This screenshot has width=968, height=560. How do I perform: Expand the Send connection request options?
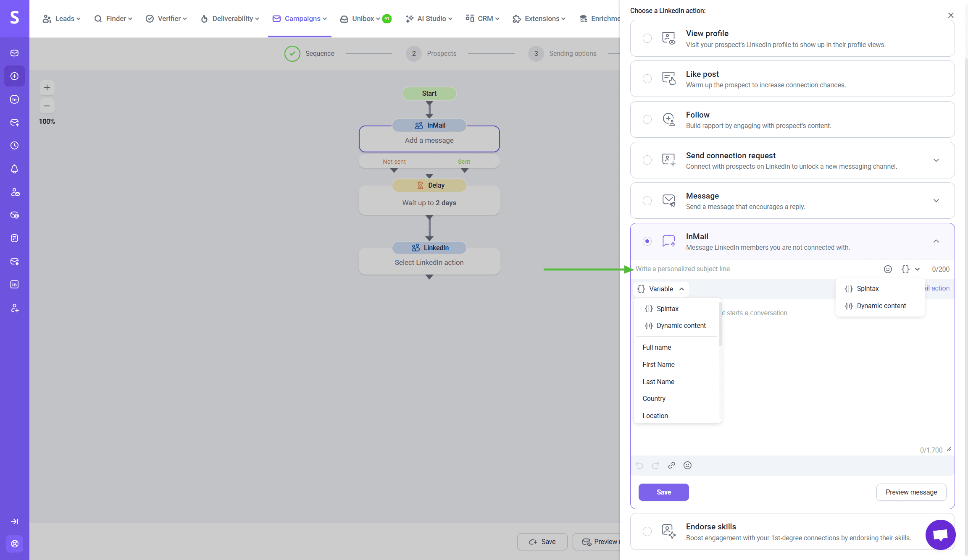[936, 160]
